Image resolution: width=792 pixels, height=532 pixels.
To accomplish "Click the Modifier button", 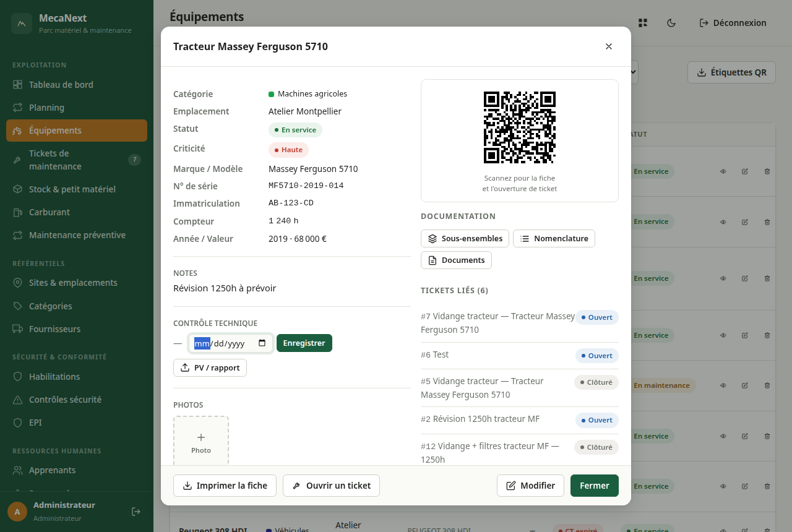I will [x=530, y=486].
